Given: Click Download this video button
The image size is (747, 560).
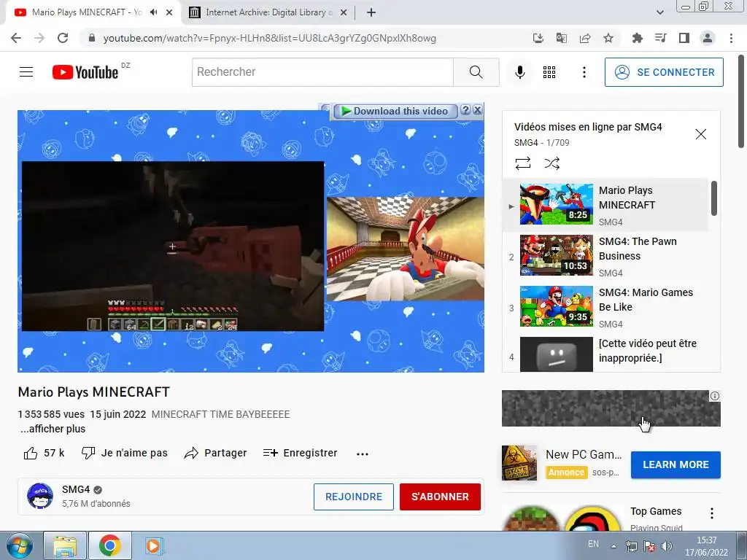Looking at the screenshot, I should pyautogui.click(x=395, y=111).
